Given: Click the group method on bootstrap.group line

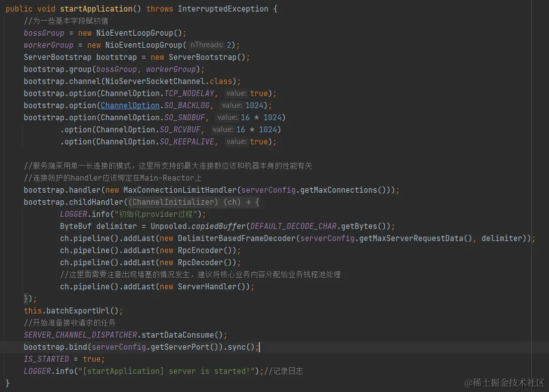Looking at the screenshot, I should coord(80,69).
